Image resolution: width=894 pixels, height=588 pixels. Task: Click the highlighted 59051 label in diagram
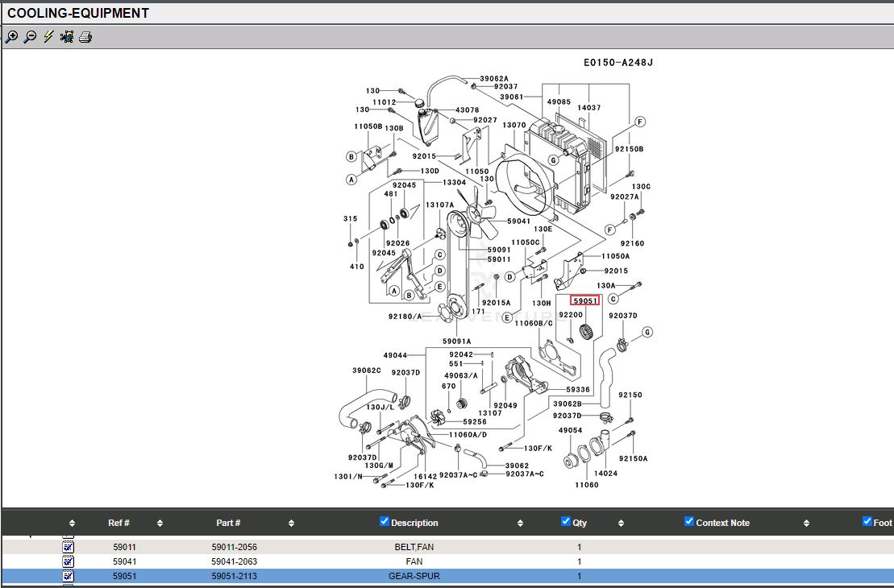[x=585, y=301]
